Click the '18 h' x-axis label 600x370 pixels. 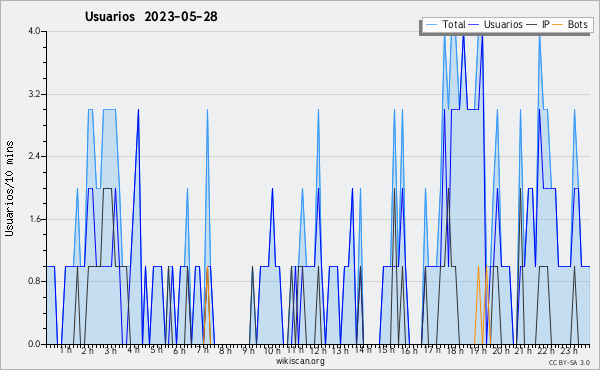click(x=455, y=351)
